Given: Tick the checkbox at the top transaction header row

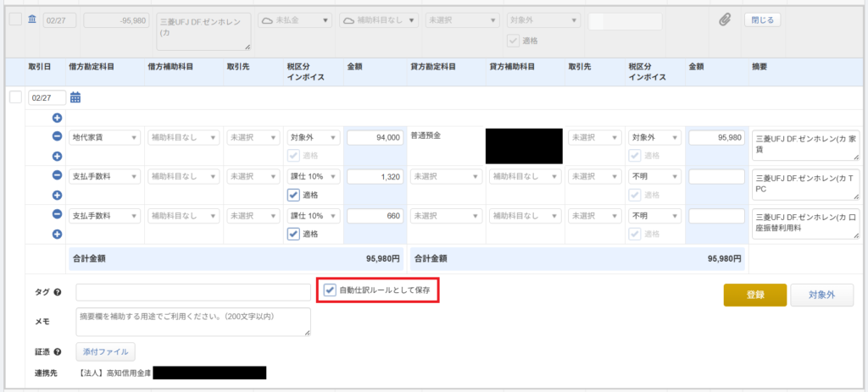Looking at the screenshot, I should coord(16,19).
